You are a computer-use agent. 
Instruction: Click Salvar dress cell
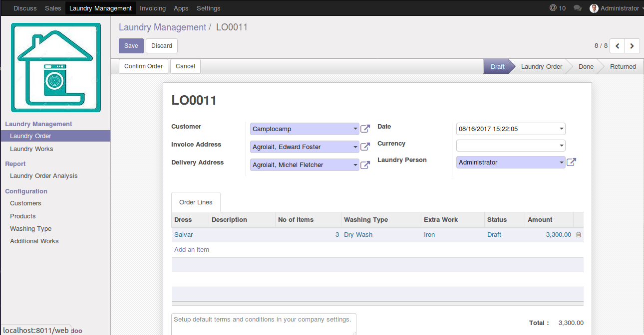coord(190,234)
